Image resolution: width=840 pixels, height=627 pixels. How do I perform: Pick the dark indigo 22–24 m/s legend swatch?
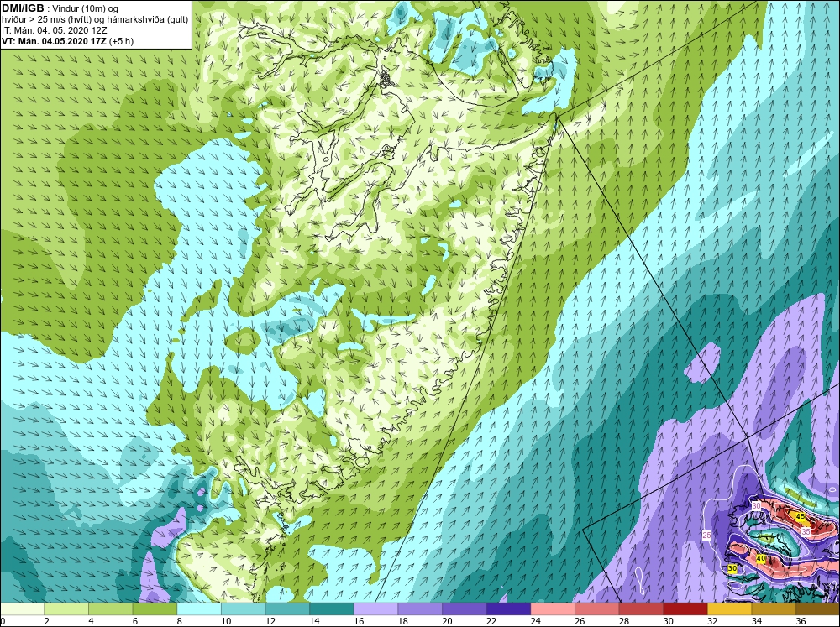coord(508,609)
